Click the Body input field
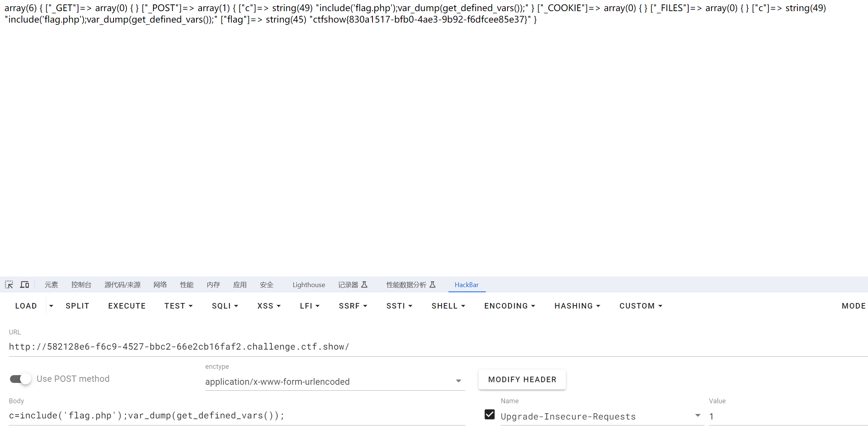The height and width of the screenshot is (431, 868). pos(237,416)
